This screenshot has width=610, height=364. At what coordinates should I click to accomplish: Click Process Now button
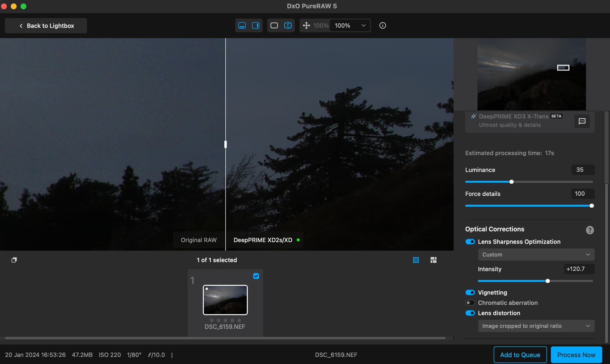(576, 355)
